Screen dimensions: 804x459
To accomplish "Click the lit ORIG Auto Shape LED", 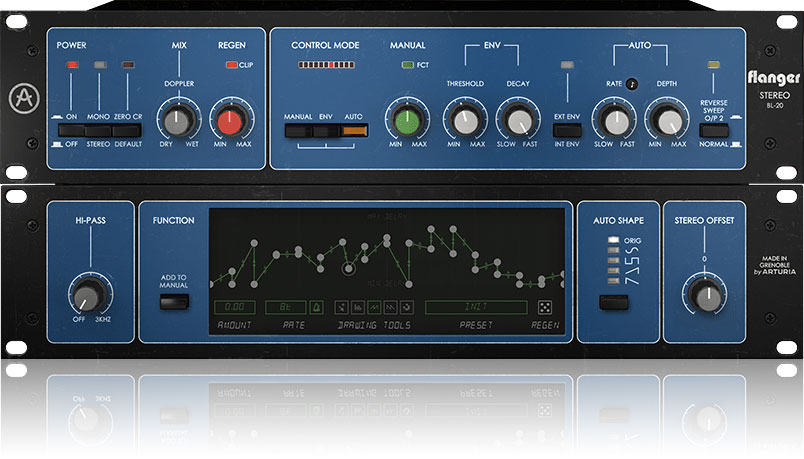I will click(x=613, y=240).
